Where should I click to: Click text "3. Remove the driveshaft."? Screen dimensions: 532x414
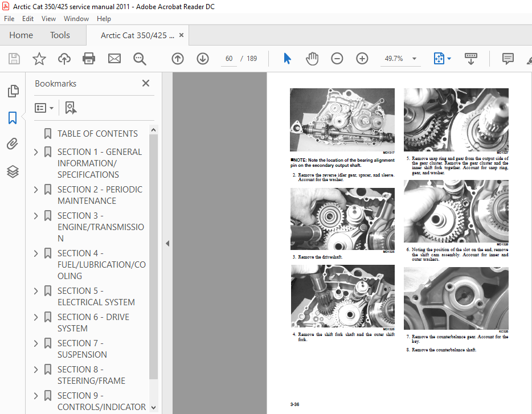(318, 257)
